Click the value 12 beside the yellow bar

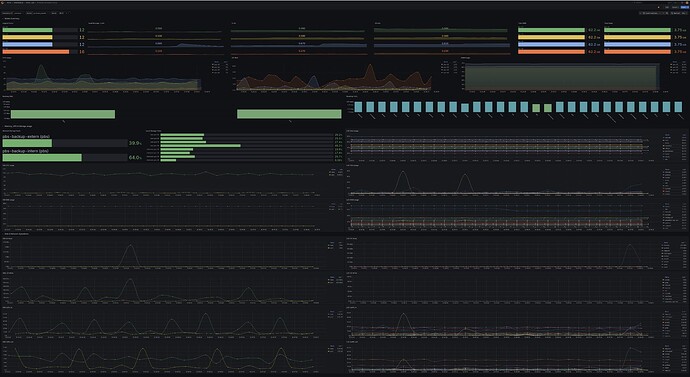pos(81,37)
